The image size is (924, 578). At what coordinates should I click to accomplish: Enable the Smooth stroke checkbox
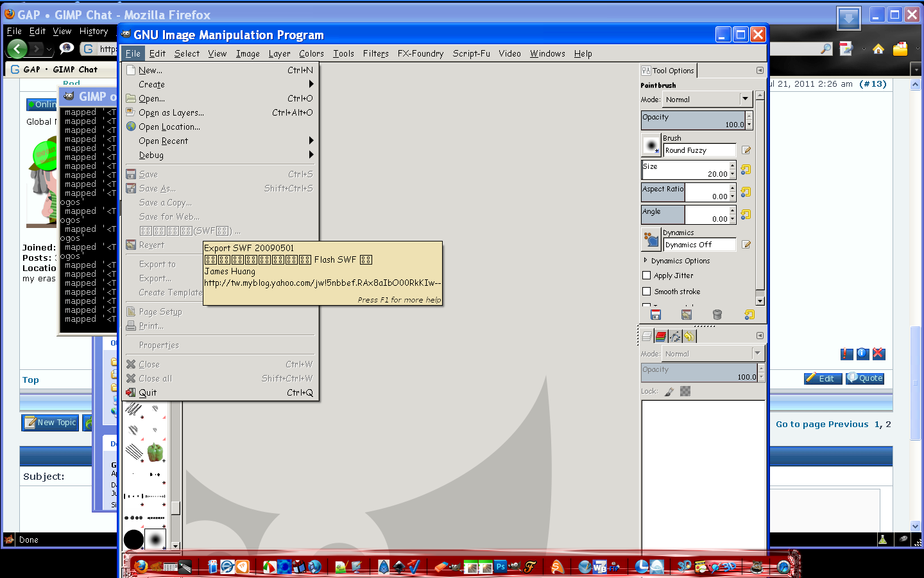click(x=647, y=292)
